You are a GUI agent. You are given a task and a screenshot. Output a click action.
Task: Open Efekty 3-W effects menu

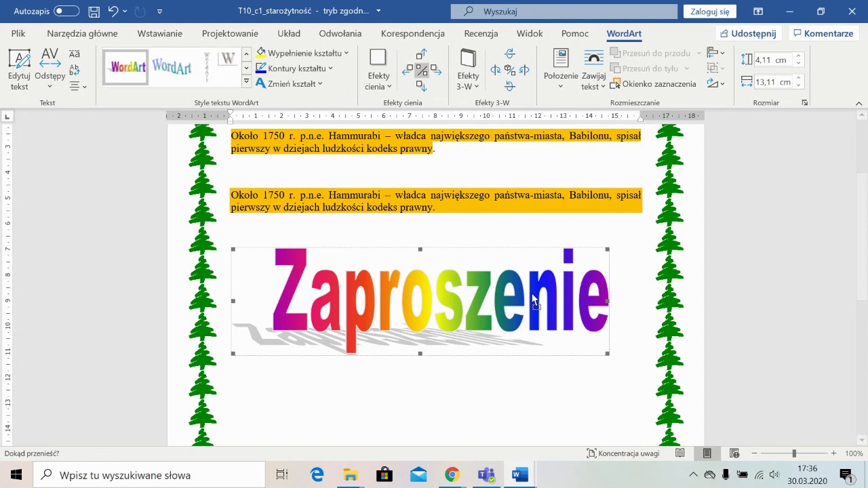pyautogui.click(x=468, y=70)
